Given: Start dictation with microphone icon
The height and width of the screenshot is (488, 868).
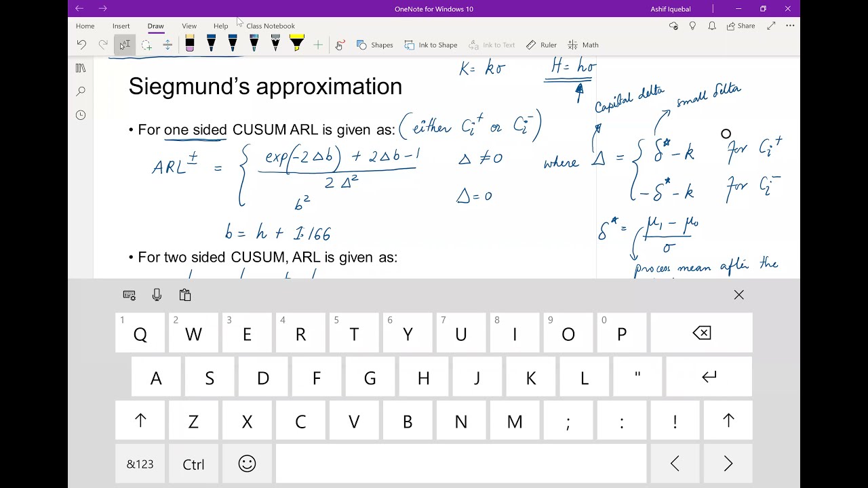Looking at the screenshot, I should 157,295.
